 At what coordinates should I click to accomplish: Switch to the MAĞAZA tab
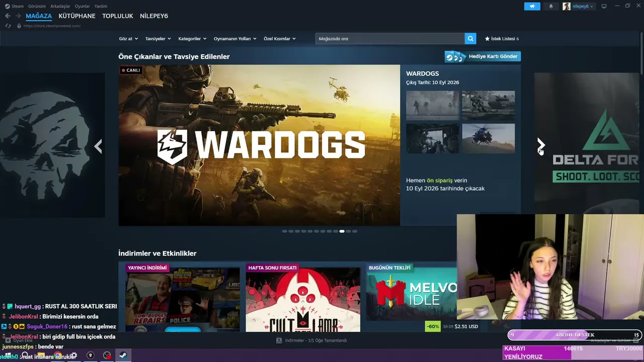[39, 16]
